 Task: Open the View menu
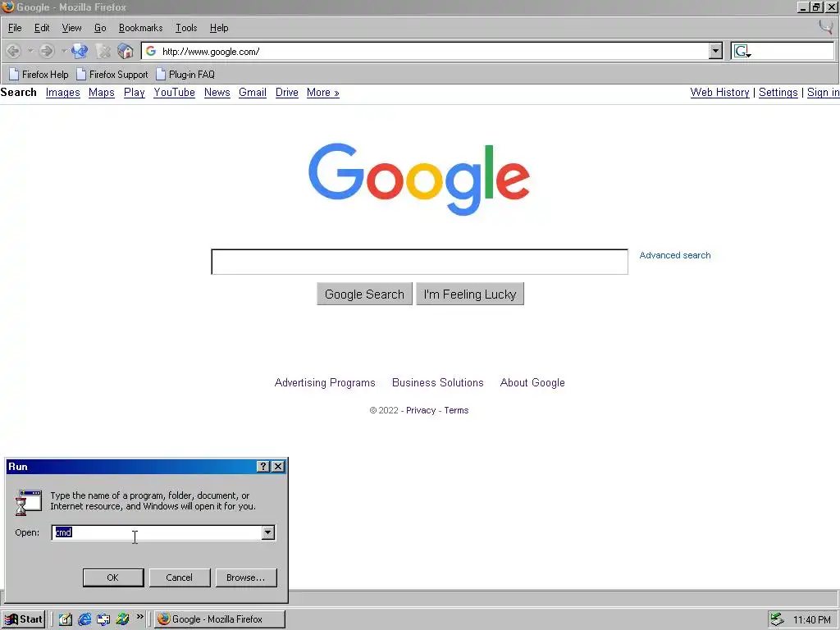click(71, 28)
